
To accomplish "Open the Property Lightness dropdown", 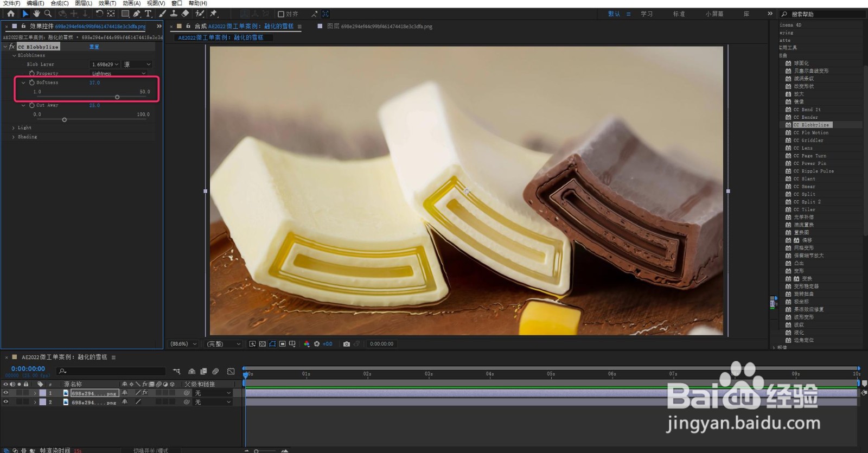I will click(118, 73).
